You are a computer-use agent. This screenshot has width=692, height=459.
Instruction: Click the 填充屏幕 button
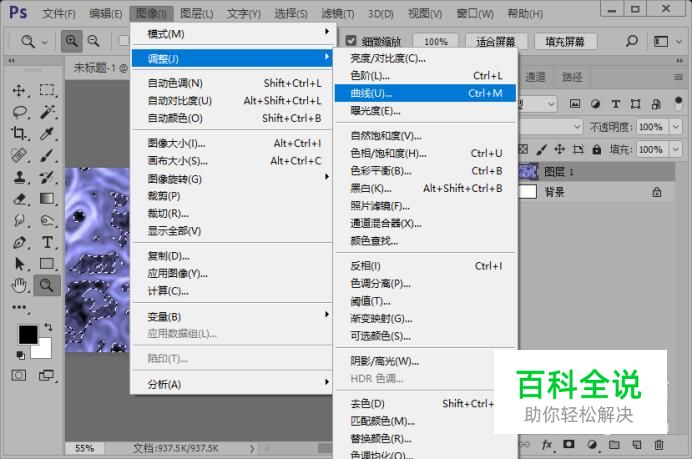pos(565,41)
